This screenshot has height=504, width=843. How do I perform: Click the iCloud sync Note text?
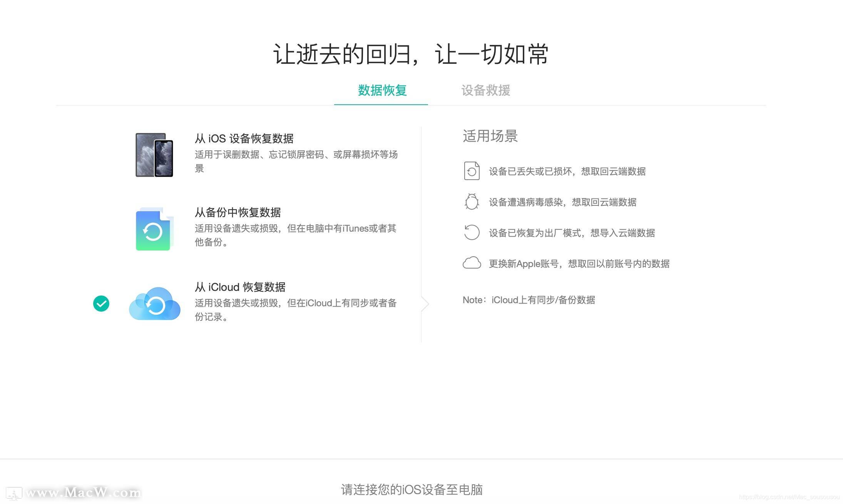[x=529, y=300]
